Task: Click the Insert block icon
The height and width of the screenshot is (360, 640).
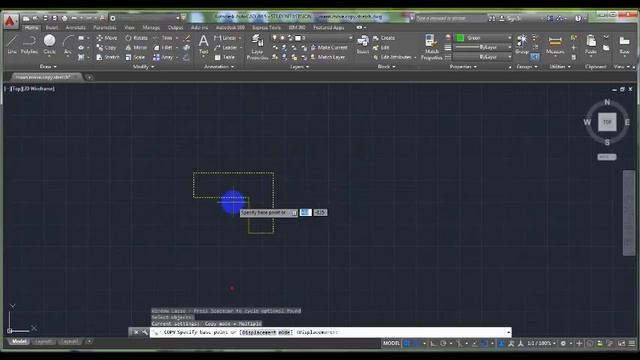Action: pos(362,44)
